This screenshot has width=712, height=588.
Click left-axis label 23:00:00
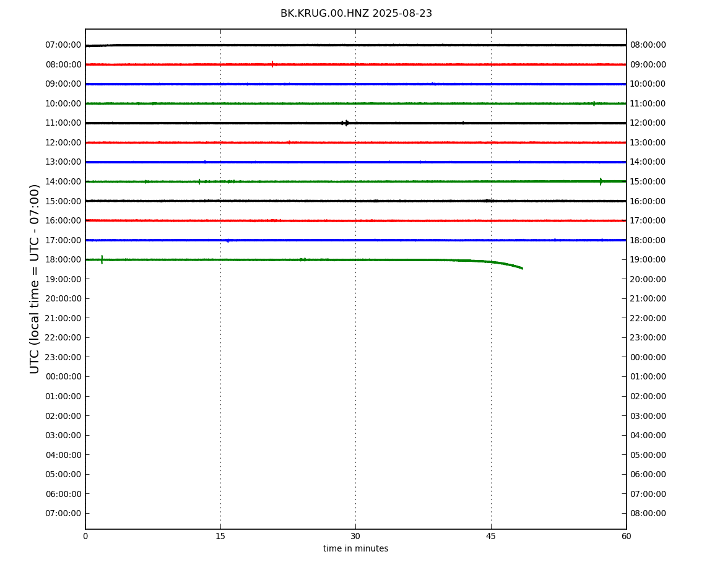[x=64, y=357]
